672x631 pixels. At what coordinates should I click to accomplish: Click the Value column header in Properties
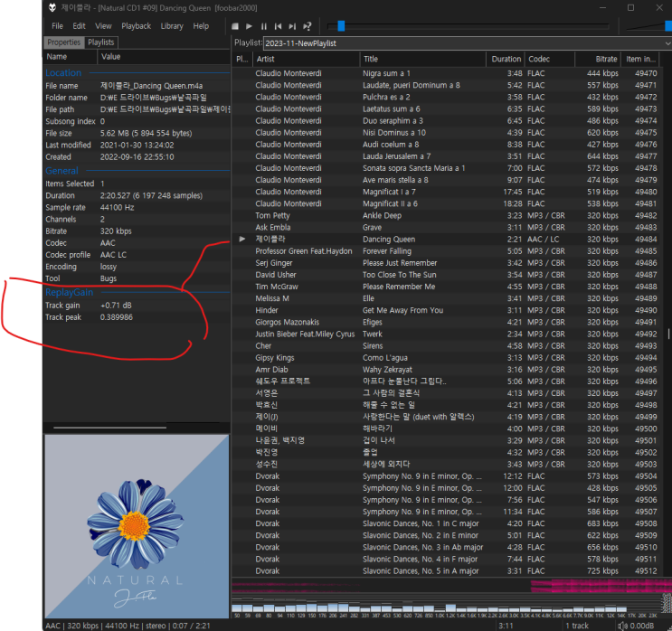(x=164, y=57)
